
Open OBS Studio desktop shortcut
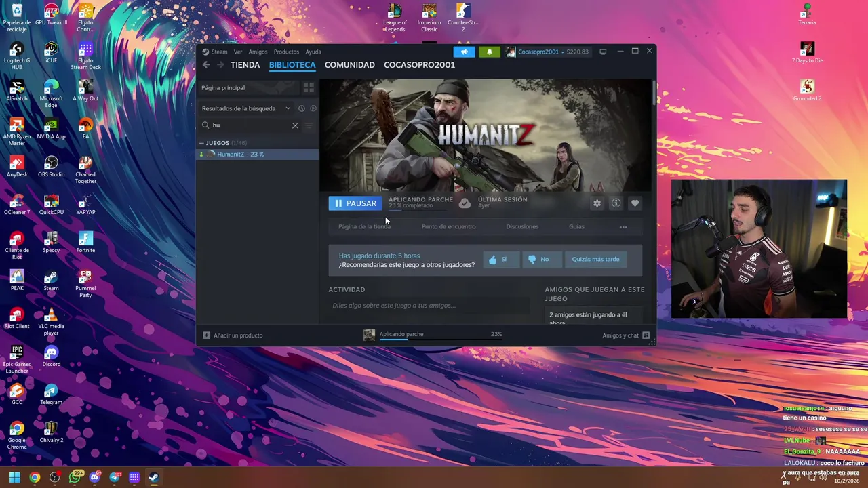click(51, 167)
